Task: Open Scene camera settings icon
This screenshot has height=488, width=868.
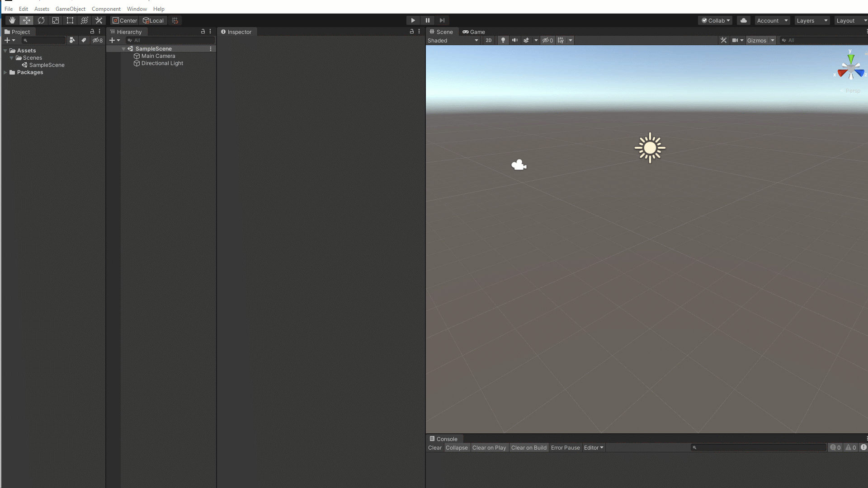Action: point(735,40)
